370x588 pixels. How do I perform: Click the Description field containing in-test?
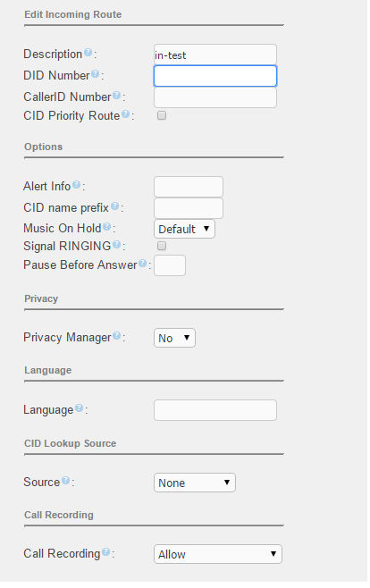coord(215,55)
